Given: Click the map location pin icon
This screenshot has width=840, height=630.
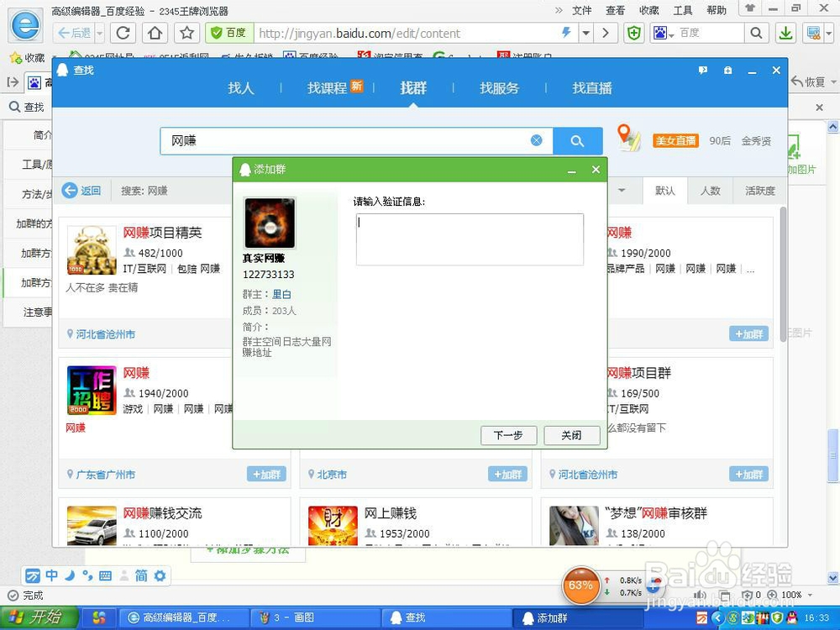Looking at the screenshot, I should (628, 137).
